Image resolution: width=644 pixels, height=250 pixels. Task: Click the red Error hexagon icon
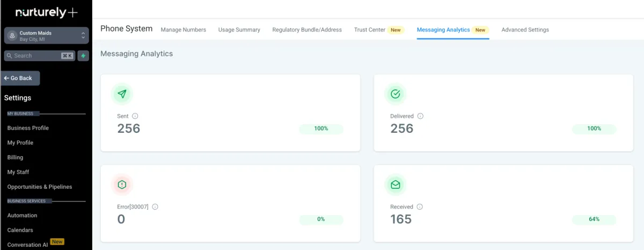click(122, 185)
